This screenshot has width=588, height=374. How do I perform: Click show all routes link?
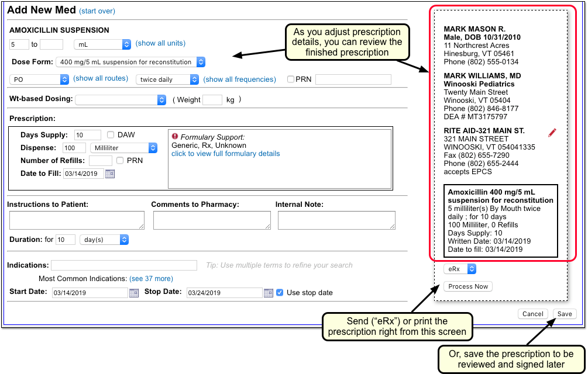coord(101,78)
